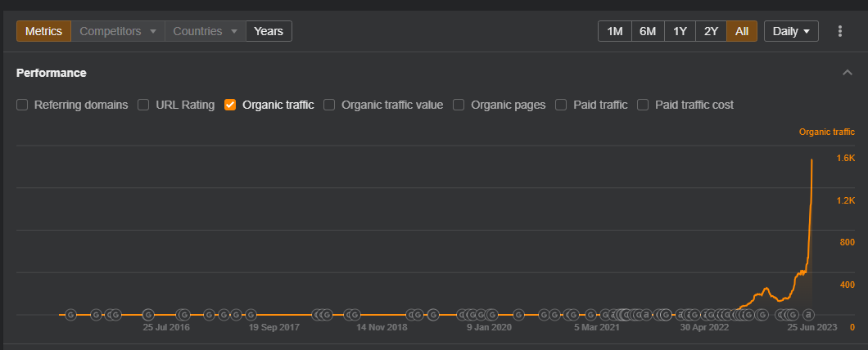The image size is (868, 350).
Task: Set time range to 2Y
Action: click(x=711, y=31)
